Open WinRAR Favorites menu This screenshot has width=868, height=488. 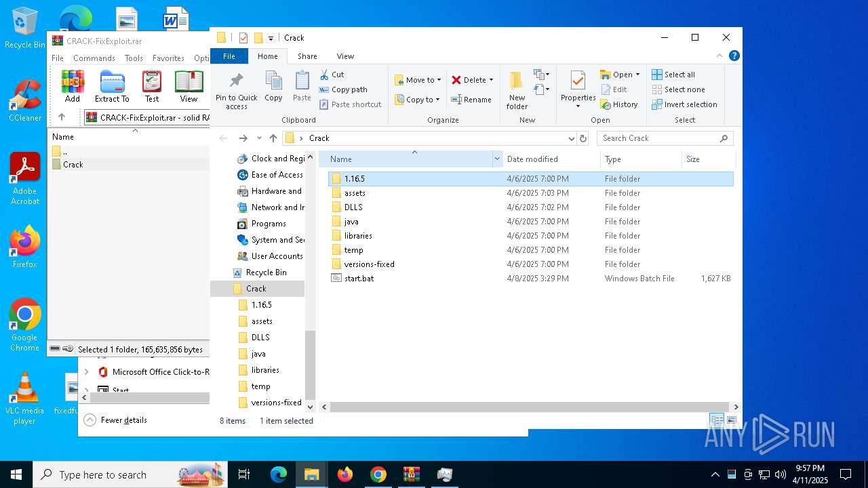[x=168, y=58]
